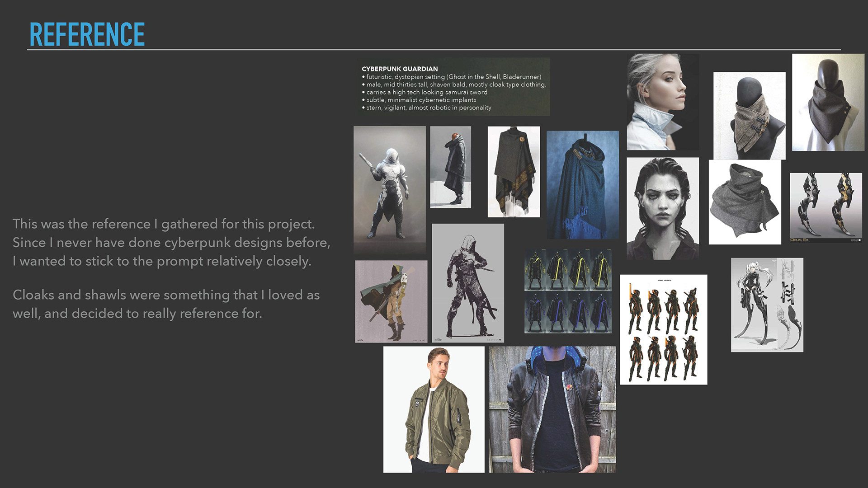Viewport: 868px width, 488px height.
Task: Click the olive green bomber jacket photo
Action: 434,409
